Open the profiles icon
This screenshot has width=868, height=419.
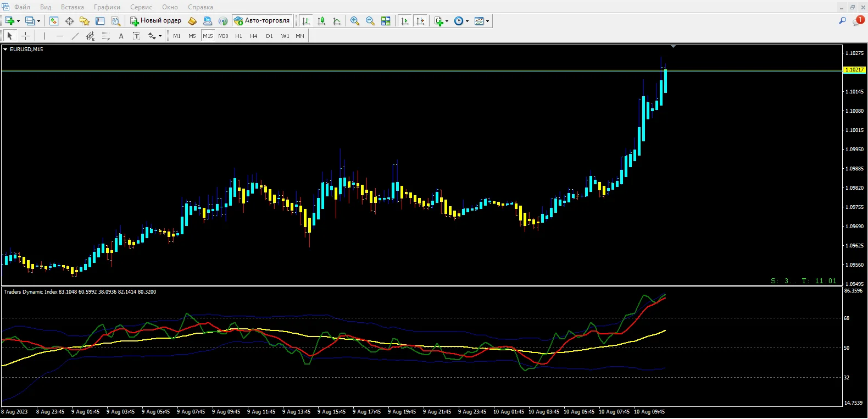coord(30,21)
